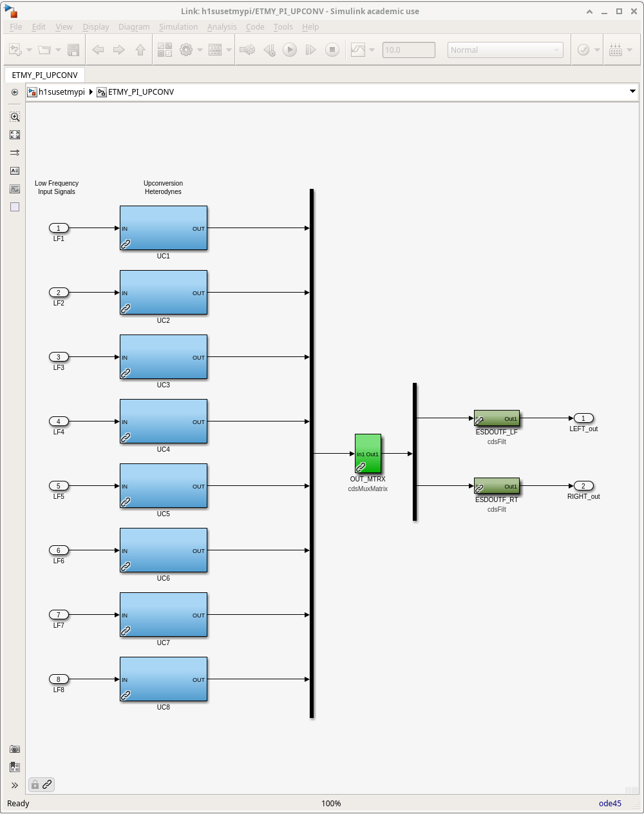Toggle the Area box tool
This screenshot has height=814, width=644.
click(x=15, y=207)
